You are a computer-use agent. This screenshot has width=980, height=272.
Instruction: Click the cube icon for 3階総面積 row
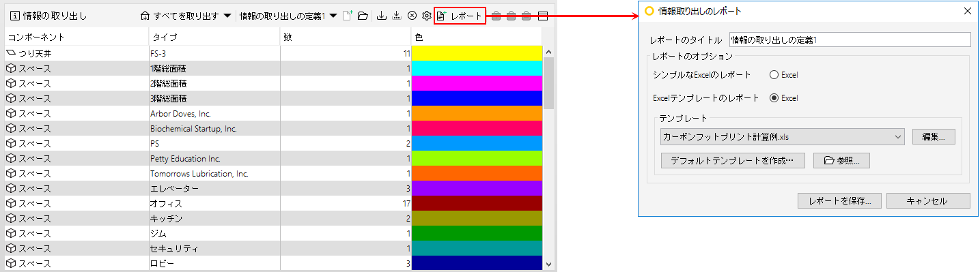(11, 98)
